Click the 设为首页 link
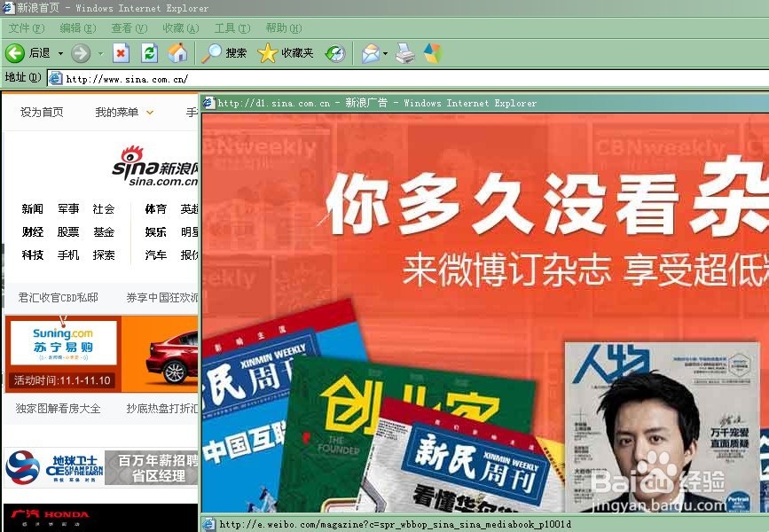The width and height of the screenshot is (769, 532). coord(42,113)
